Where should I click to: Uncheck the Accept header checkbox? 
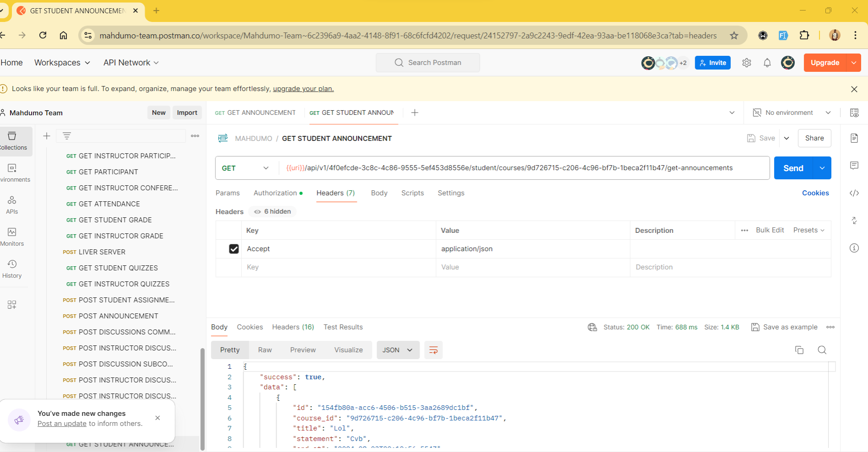(234, 249)
